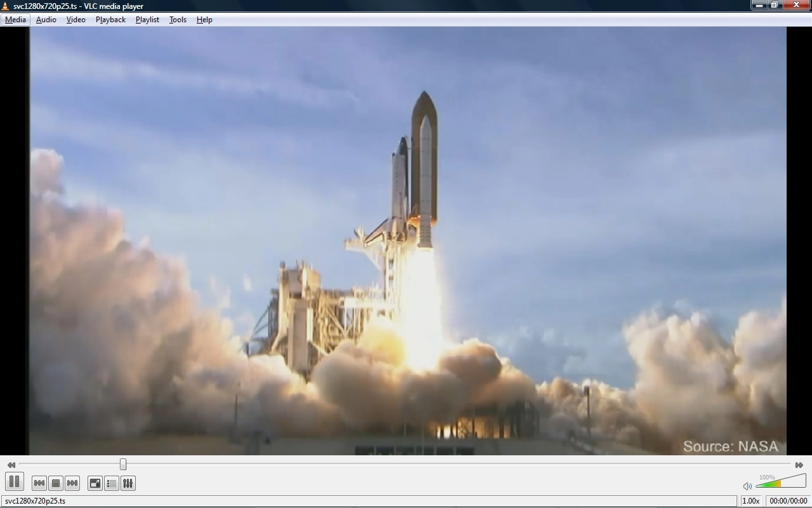This screenshot has width=812, height=508.
Task: Show the playlist panel
Action: [112, 483]
